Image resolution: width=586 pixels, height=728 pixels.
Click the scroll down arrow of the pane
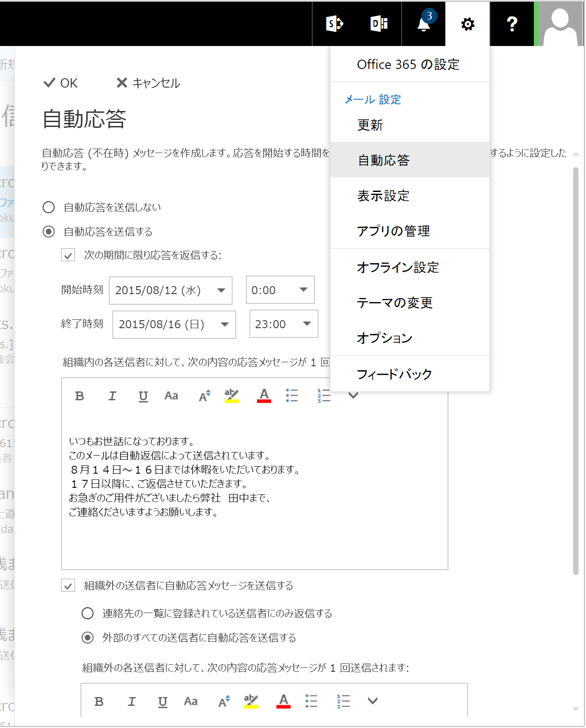[x=575, y=709]
